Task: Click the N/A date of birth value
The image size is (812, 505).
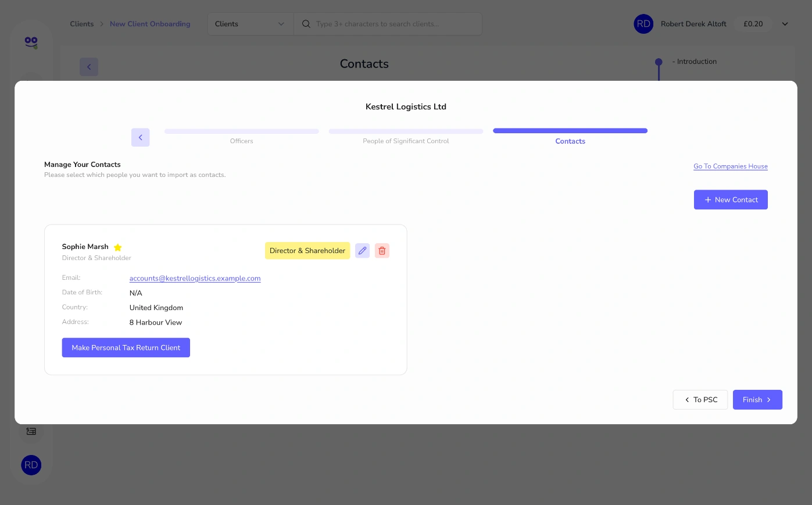Action: point(136,293)
